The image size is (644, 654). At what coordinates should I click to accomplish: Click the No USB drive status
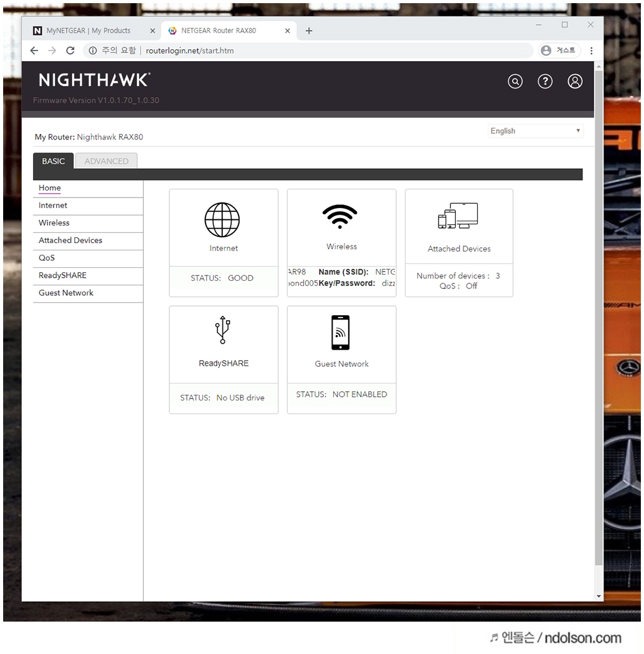[x=222, y=398]
